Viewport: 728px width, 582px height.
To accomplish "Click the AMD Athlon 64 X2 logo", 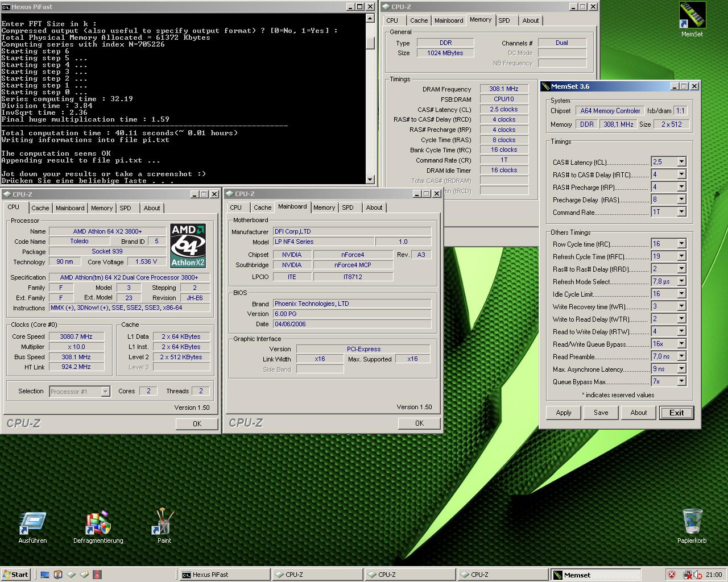I will tap(188, 246).
